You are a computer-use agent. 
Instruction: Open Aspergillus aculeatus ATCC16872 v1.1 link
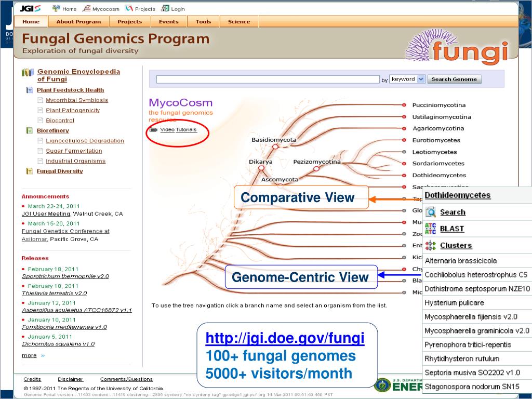(77, 310)
